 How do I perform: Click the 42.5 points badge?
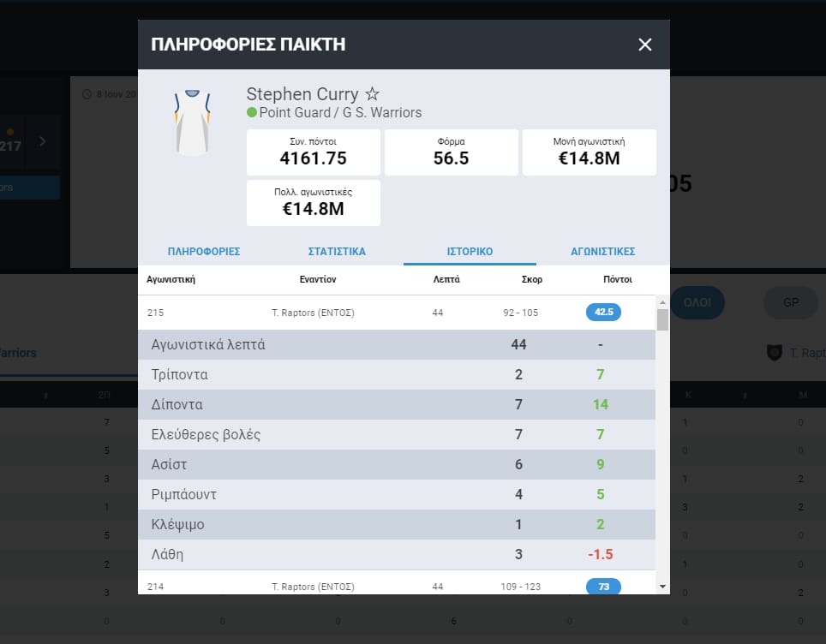click(604, 313)
